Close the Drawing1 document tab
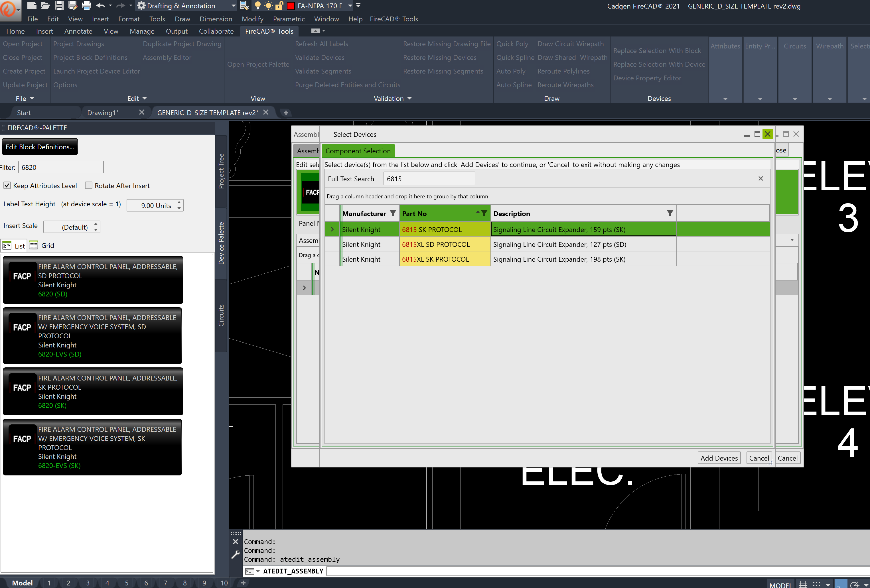Screen dimensions: 870x588 pos(141,112)
